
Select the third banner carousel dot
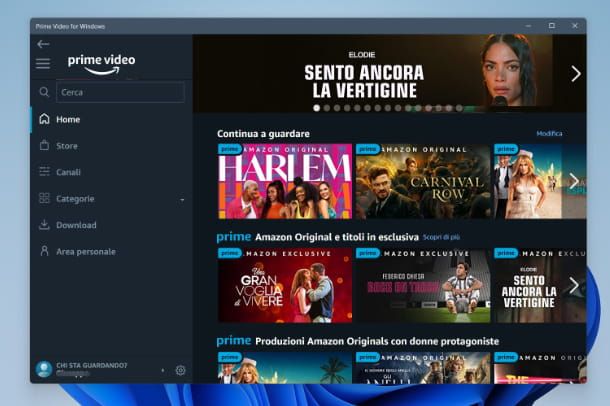pos(337,108)
